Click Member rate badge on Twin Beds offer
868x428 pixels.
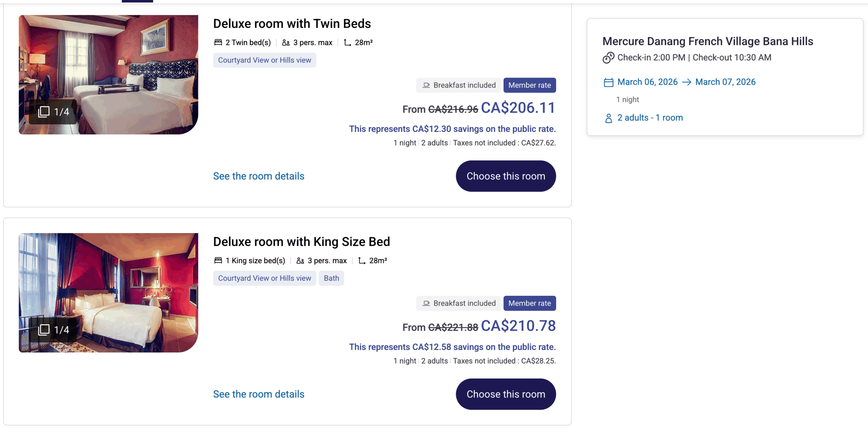tap(529, 85)
